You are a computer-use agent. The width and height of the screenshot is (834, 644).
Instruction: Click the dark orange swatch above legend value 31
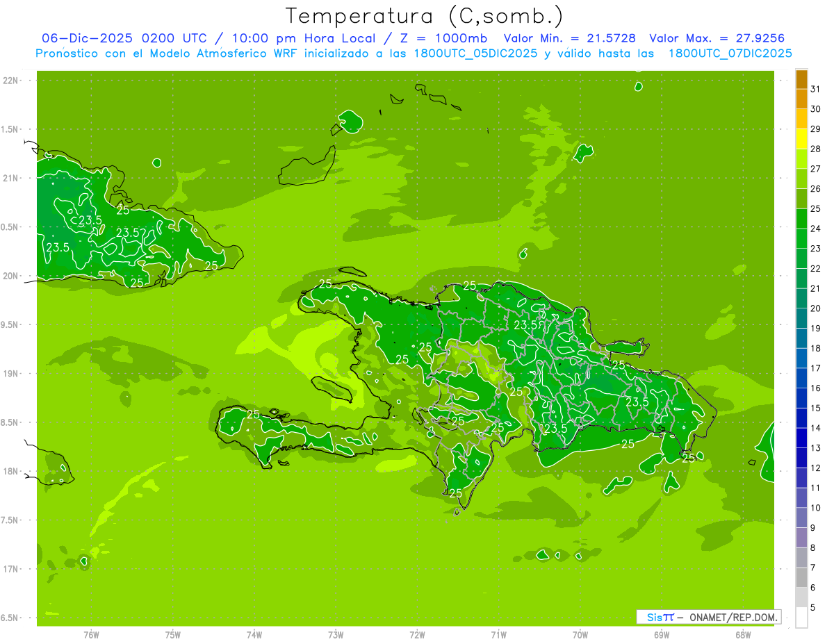tap(801, 79)
